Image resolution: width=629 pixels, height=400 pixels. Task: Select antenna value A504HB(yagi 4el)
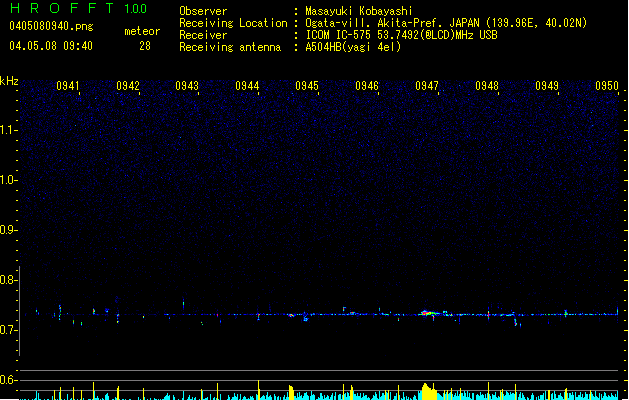(353, 47)
